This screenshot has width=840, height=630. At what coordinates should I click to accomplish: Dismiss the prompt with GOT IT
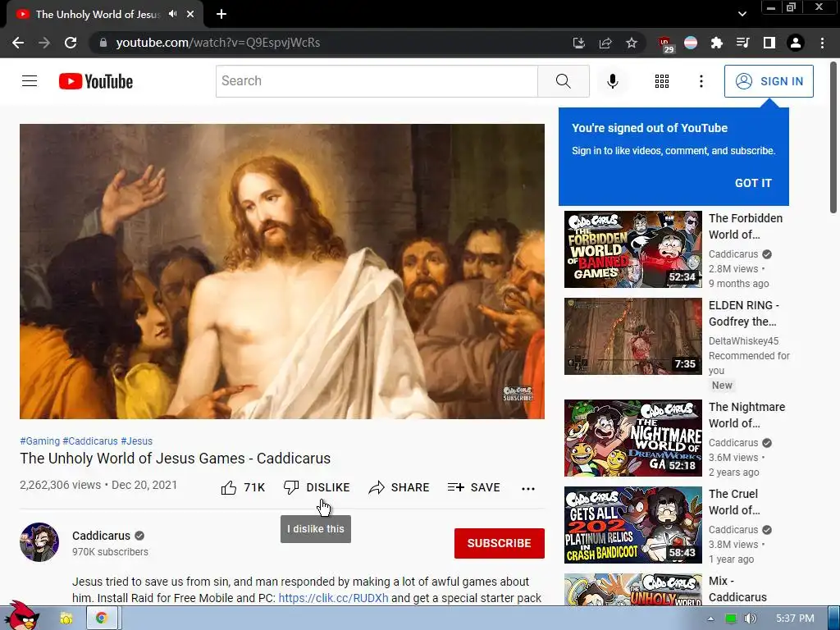pos(753,183)
